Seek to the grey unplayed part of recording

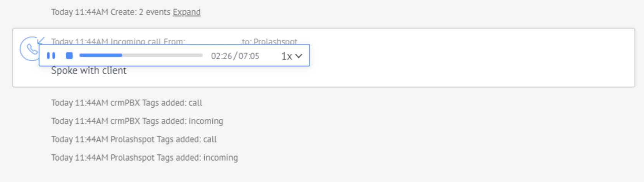pyautogui.click(x=162, y=56)
